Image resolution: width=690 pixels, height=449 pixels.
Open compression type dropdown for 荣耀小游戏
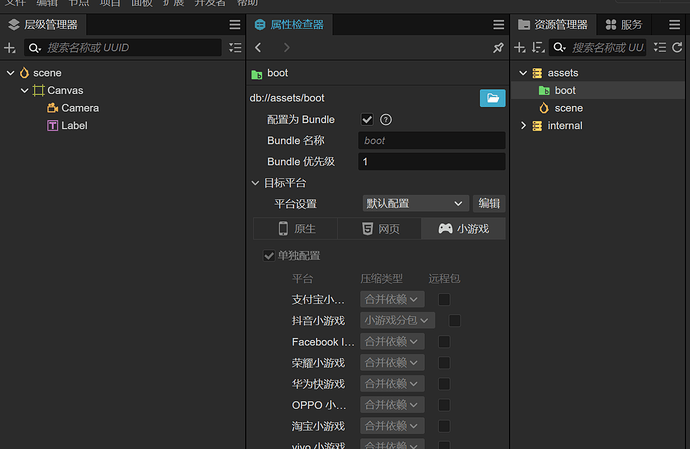392,363
